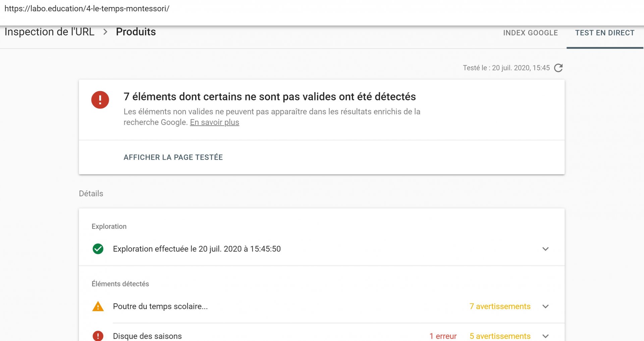Select the TEST EN DIRECT tab
Image resolution: width=644 pixels, height=341 pixels.
tap(605, 33)
